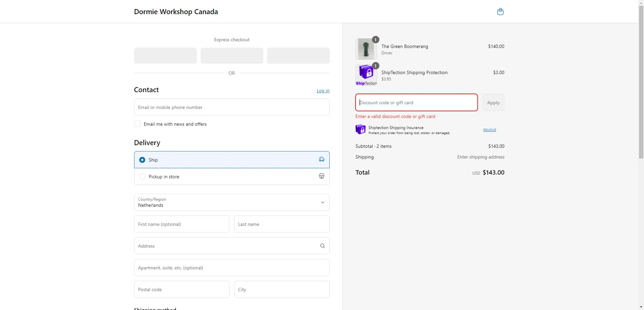This screenshot has height=310, width=644.
Task: Click the Driver variant label
Action: tap(387, 53)
